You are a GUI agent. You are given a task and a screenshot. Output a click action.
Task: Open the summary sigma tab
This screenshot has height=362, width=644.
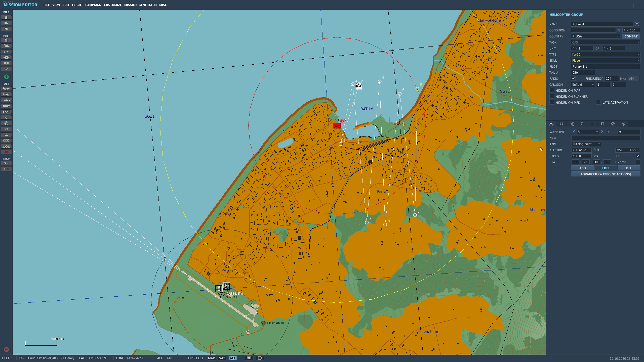tap(582, 124)
